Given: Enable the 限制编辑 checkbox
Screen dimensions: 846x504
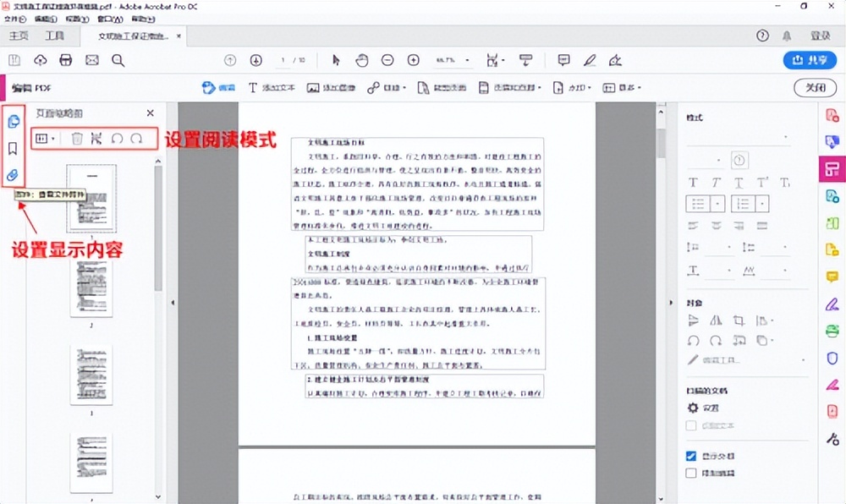Looking at the screenshot, I should tap(691, 474).
